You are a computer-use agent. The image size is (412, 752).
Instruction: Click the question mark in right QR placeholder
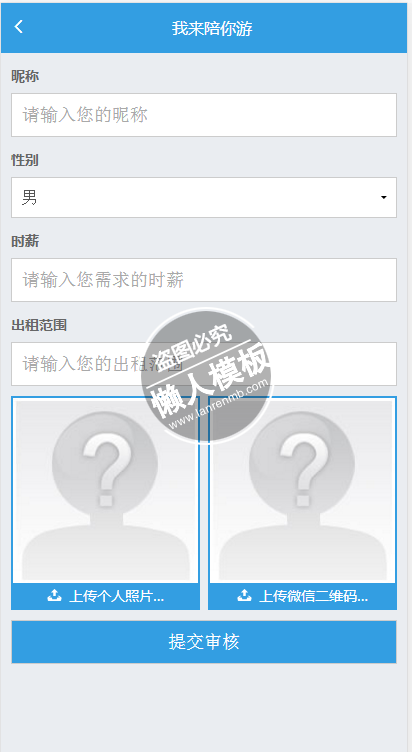302,469
